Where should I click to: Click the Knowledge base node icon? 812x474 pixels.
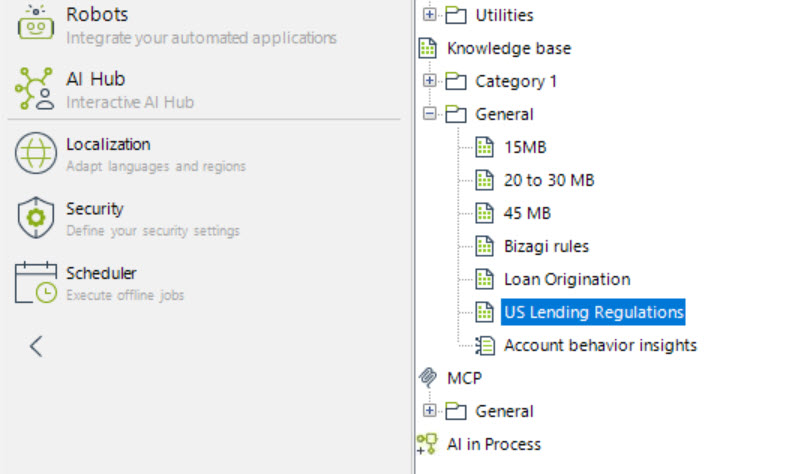point(428,48)
